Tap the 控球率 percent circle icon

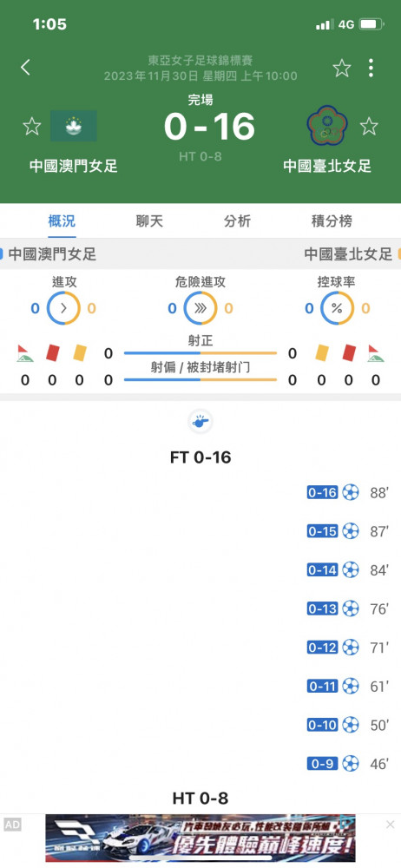pyautogui.click(x=337, y=308)
